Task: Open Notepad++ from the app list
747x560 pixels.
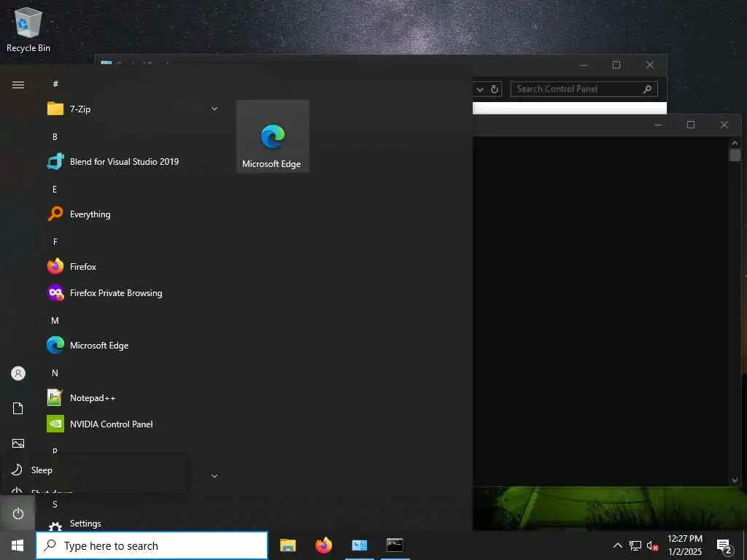Action: point(133,397)
